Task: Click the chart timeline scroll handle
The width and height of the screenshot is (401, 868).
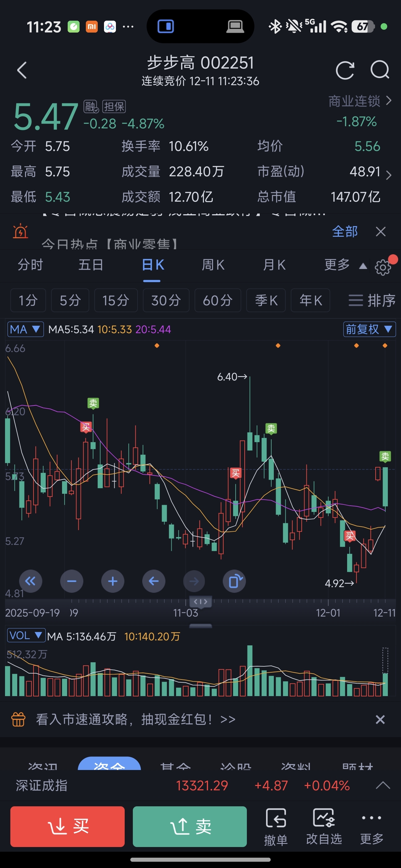Action: 201,602
